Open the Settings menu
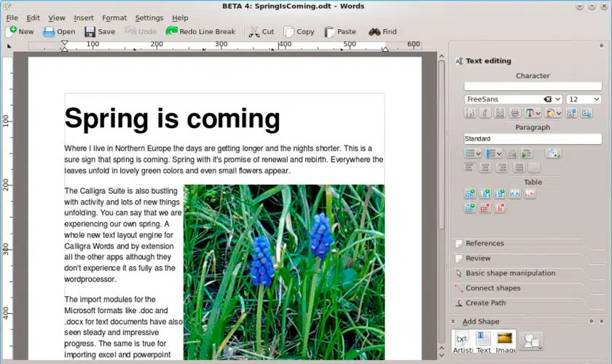This screenshot has width=612, height=364. click(x=149, y=18)
